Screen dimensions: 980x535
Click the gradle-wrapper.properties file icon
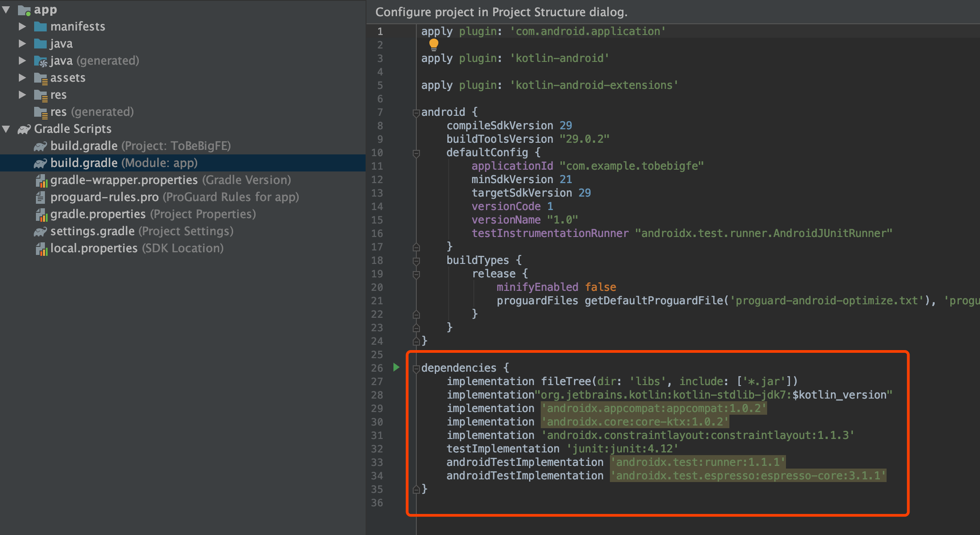[x=41, y=180]
